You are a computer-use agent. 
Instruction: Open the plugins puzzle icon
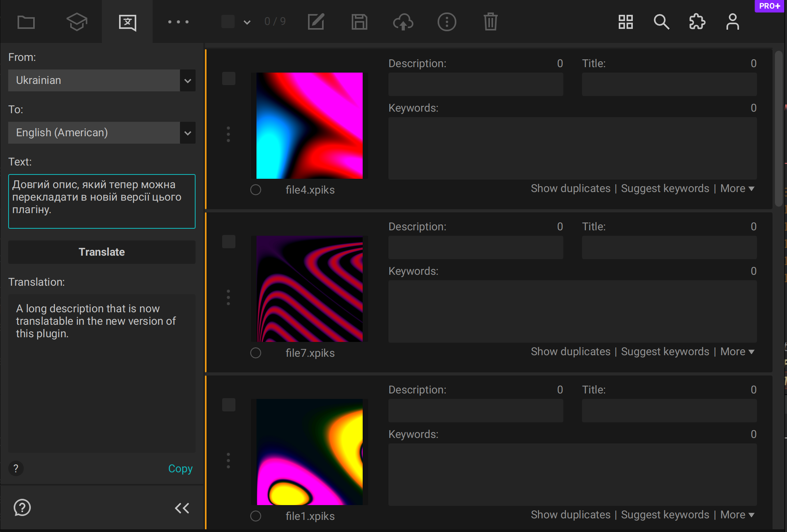pos(697,22)
